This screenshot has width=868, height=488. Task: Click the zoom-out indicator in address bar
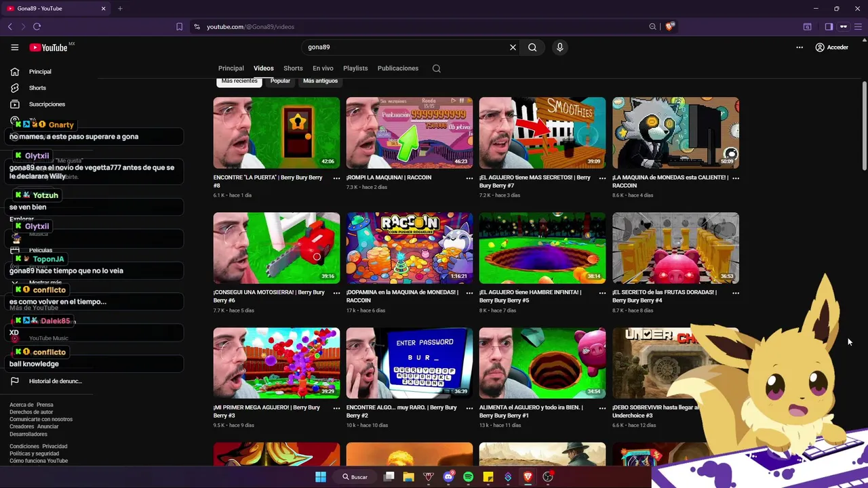[x=652, y=26]
